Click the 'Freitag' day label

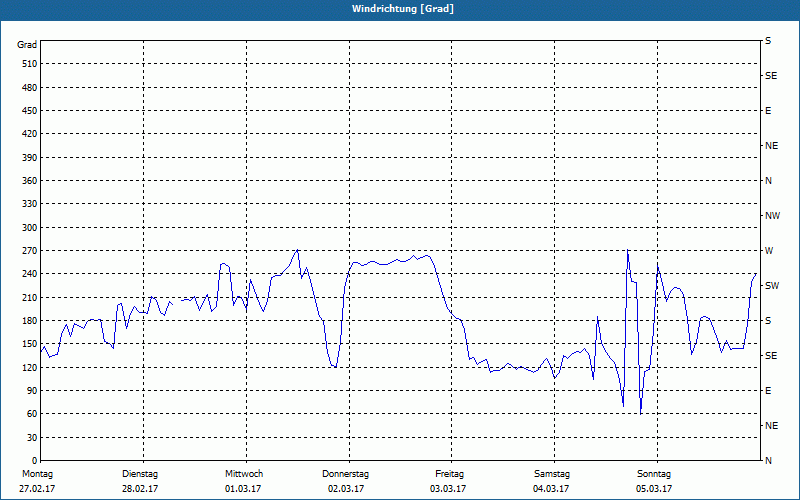pos(449,474)
